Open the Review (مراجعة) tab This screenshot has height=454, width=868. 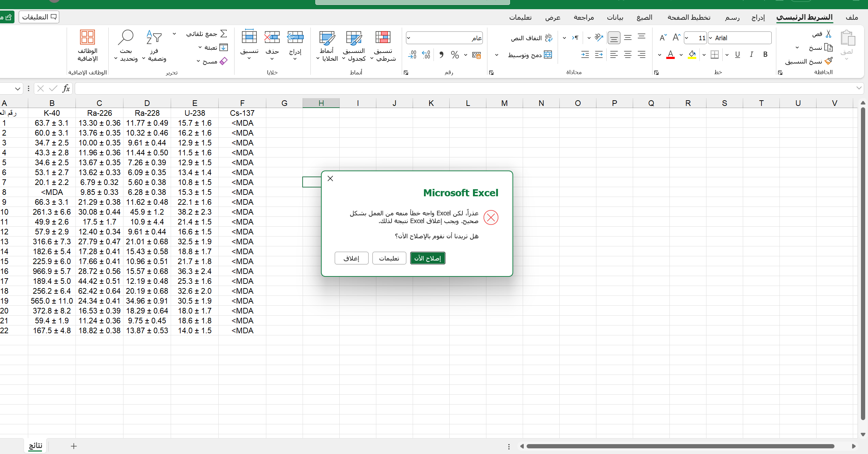point(584,17)
